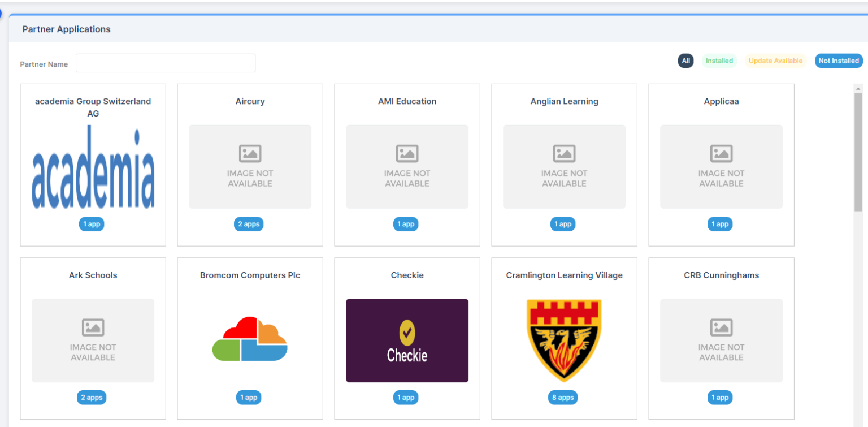
Task: View Ark Schools' 2 apps
Action: point(92,398)
